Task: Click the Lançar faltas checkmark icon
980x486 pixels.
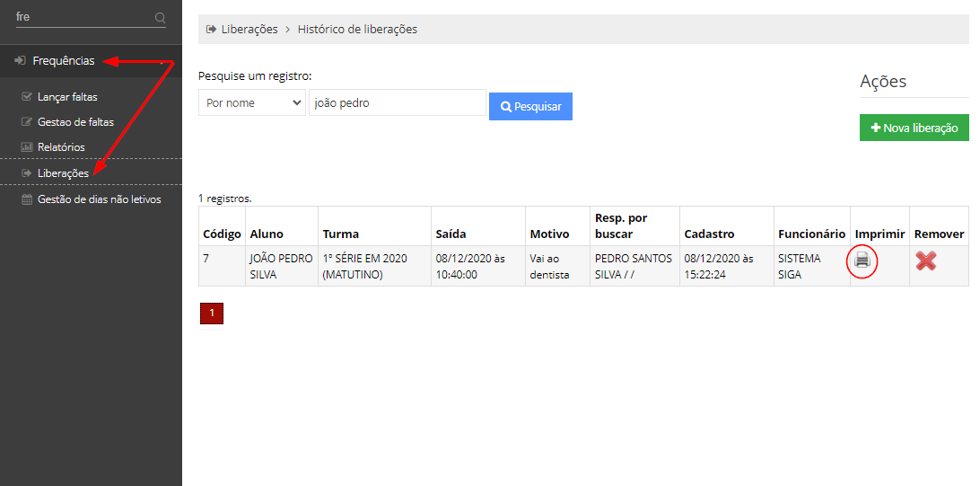Action: [x=27, y=97]
